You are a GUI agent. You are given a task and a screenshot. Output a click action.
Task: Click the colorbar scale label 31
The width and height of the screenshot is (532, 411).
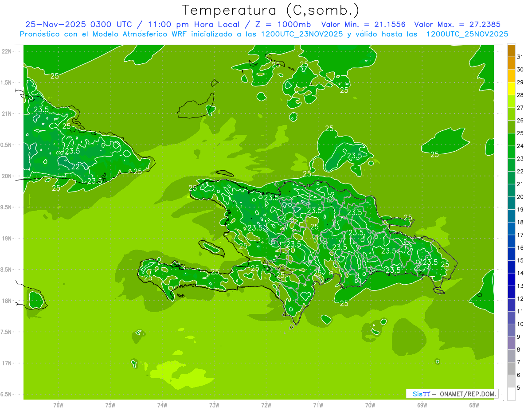click(x=520, y=57)
